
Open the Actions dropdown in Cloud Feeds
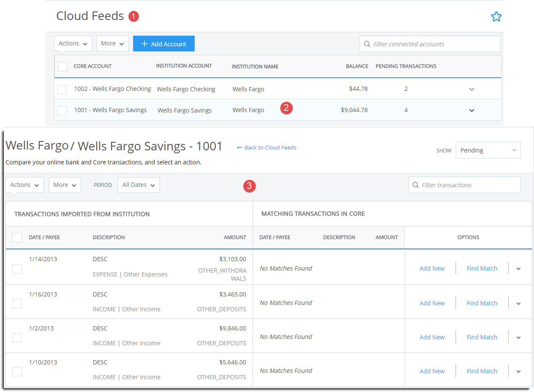(73, 43)
